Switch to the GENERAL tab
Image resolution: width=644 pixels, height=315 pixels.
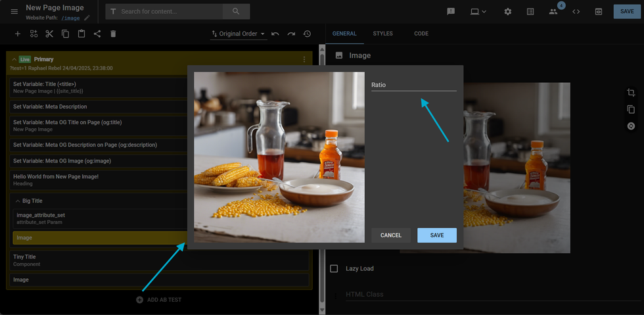click(x=344, y=34)
